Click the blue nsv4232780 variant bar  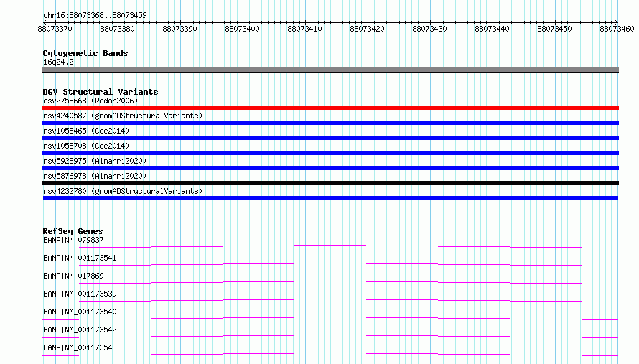330,198
